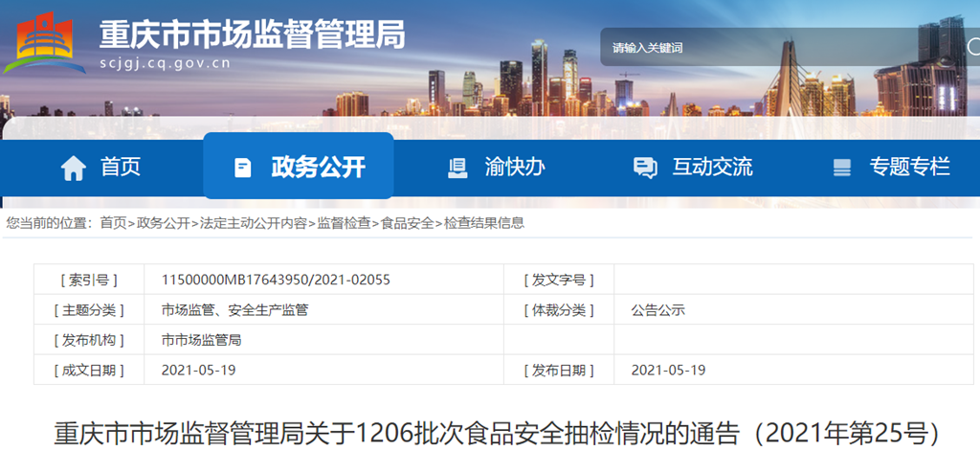This screenshot has width=980, height=451.
Task: Click the home icon beside 首页
Action: pyautogui.click(x=74, y=169)
